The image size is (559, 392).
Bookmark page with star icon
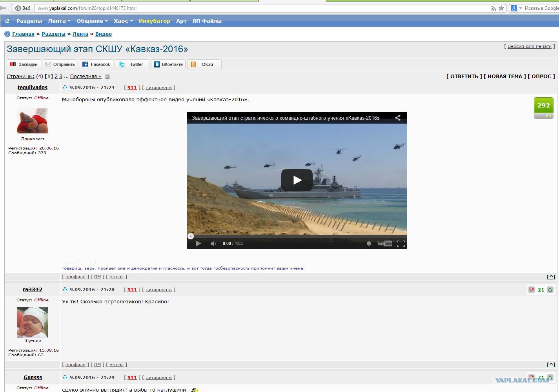501,8
